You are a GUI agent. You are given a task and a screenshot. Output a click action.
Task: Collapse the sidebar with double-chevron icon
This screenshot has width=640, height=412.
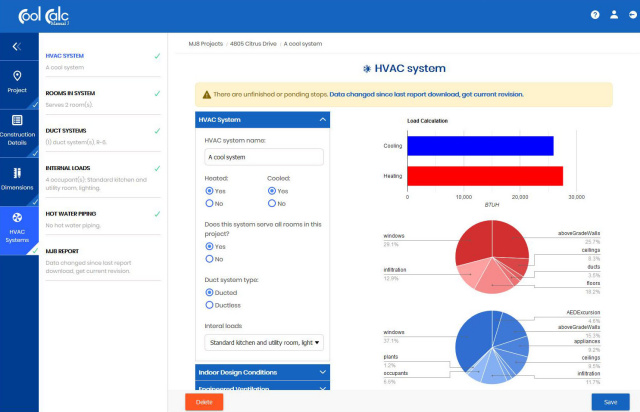(17, 46)
